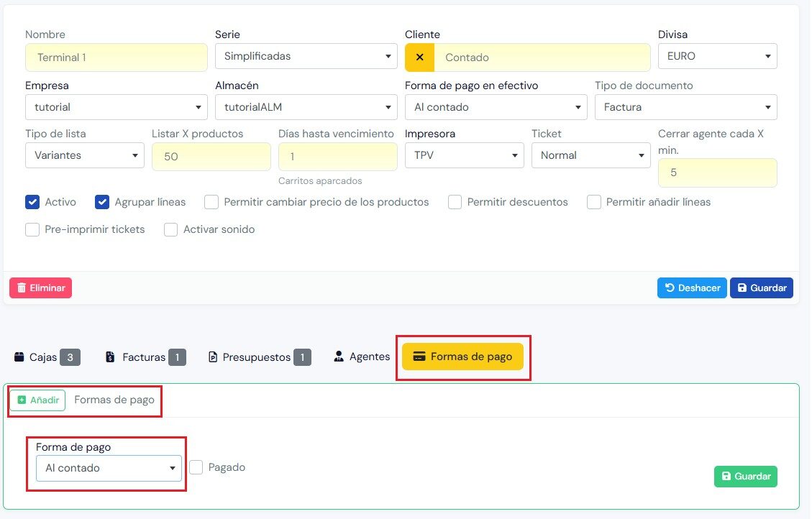
Task: Open the Forma de pago Al contado dropdown in the bottom panel
Action: [109, 468]
